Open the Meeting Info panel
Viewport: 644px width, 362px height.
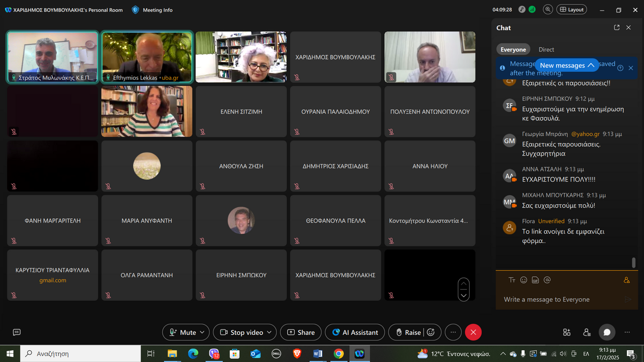[152, 10]
